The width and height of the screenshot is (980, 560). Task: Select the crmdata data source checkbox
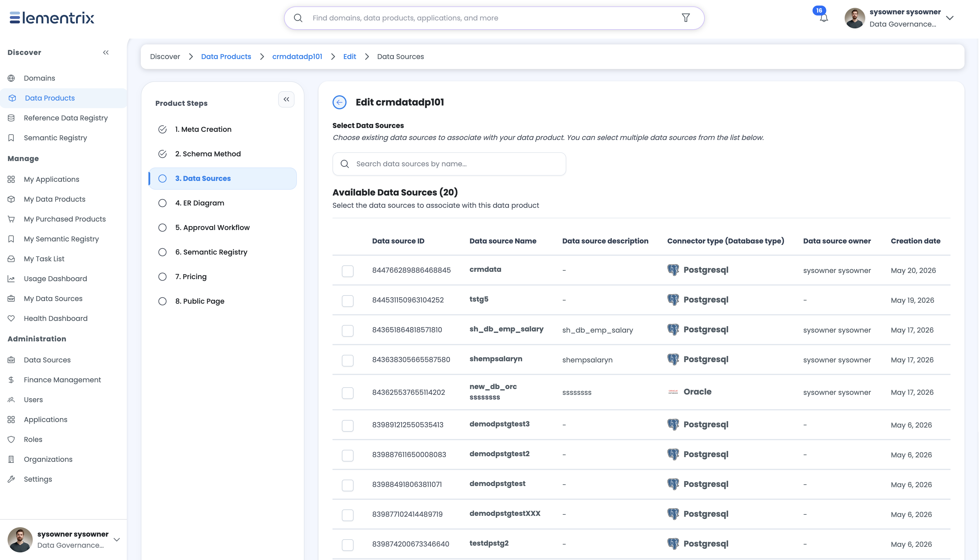point(347,271)
